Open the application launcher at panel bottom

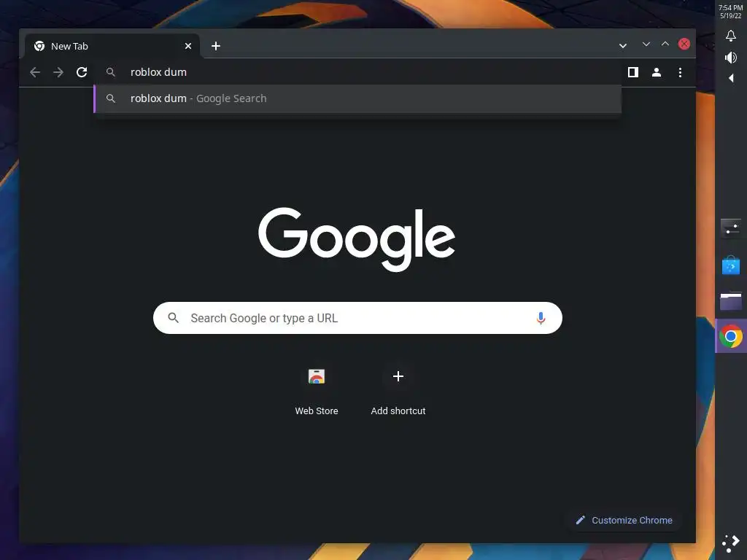click(731, 543)
